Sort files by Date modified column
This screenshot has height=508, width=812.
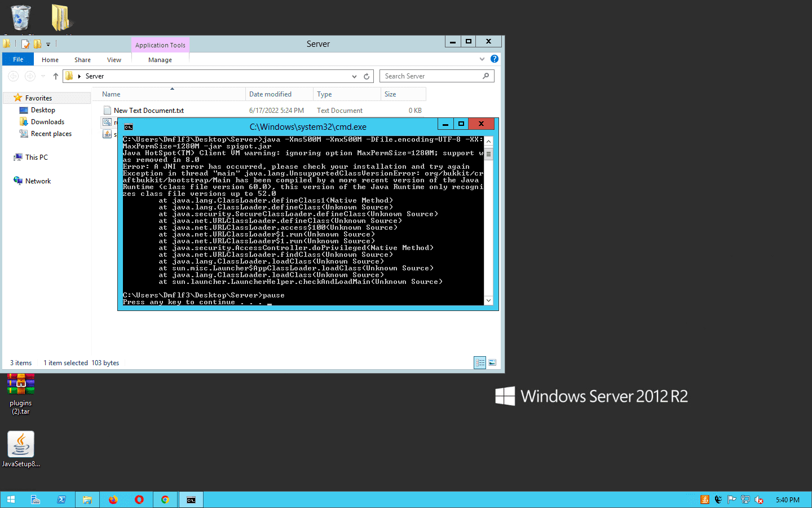[x=271, y=94]
